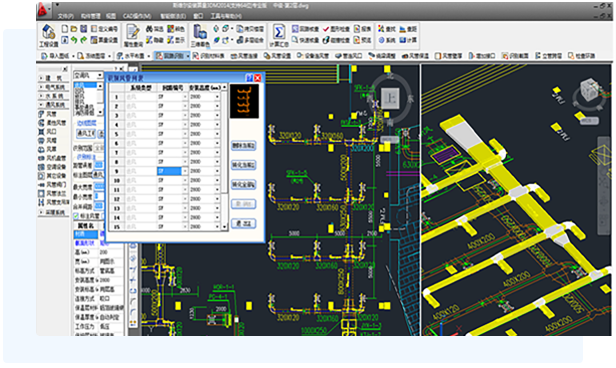The image size is (616, 368).
Task: Expand the 电气系统 tree node
Action: (41, 87)
